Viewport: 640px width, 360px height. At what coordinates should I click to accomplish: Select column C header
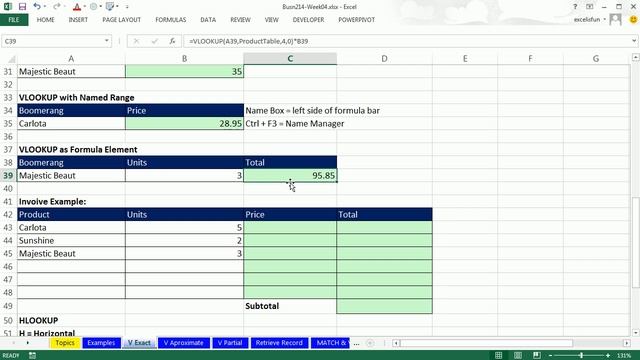(x=290, y=59)
